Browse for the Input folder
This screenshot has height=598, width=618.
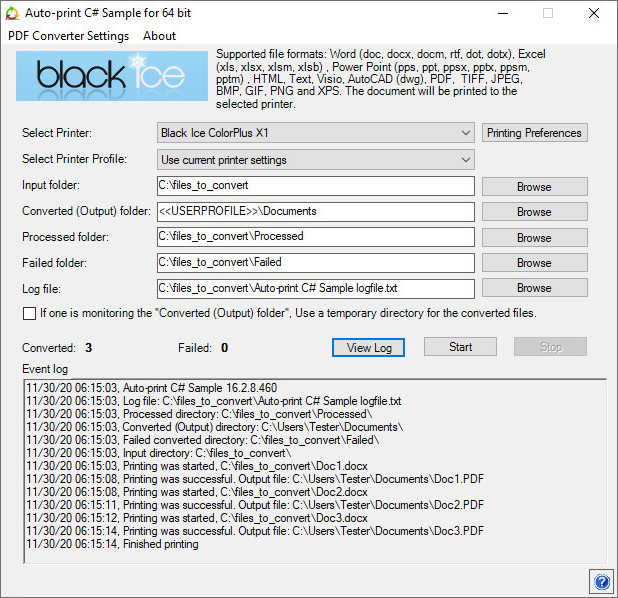click(x=534, y=187)
